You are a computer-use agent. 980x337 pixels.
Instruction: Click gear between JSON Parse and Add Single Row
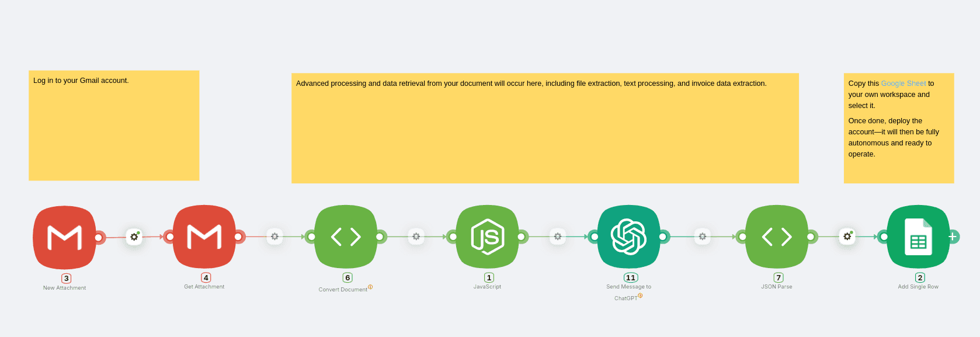pos(847,237)
